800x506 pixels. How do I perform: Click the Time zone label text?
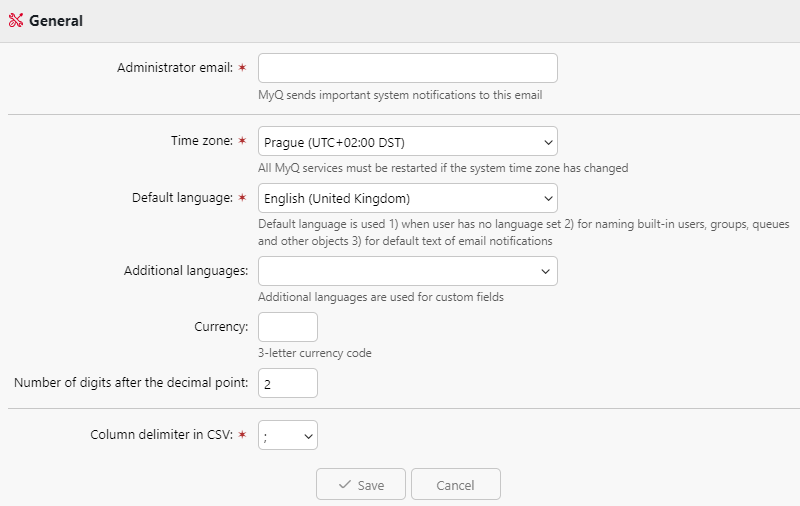click(x=201, y=142)
